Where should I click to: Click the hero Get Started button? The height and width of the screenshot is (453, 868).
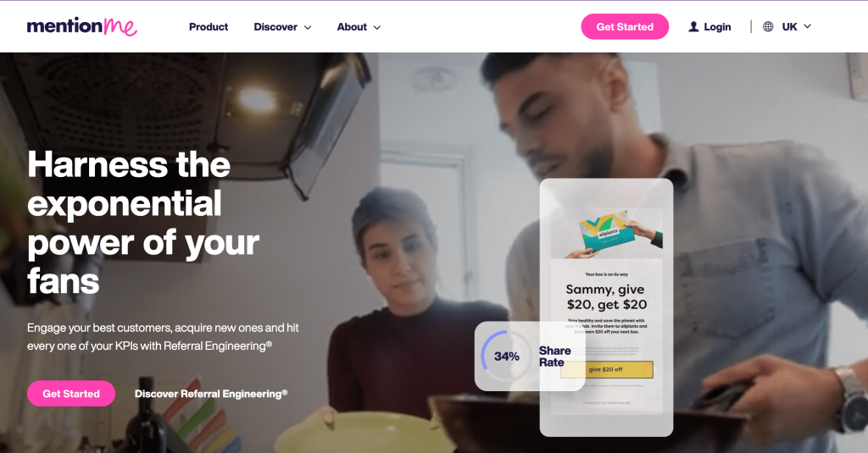(71, 393)
